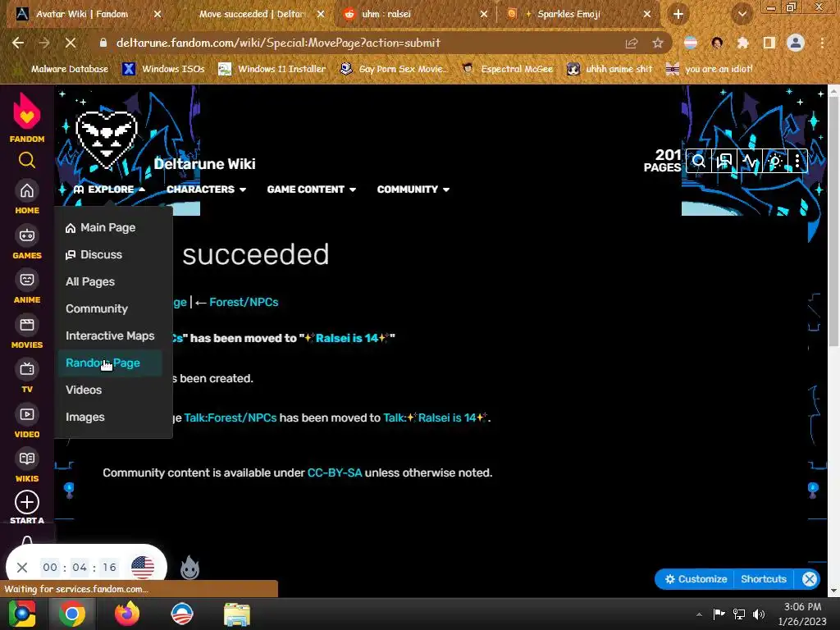Select Interactive Maps in the Explore menu

[110, 336]
